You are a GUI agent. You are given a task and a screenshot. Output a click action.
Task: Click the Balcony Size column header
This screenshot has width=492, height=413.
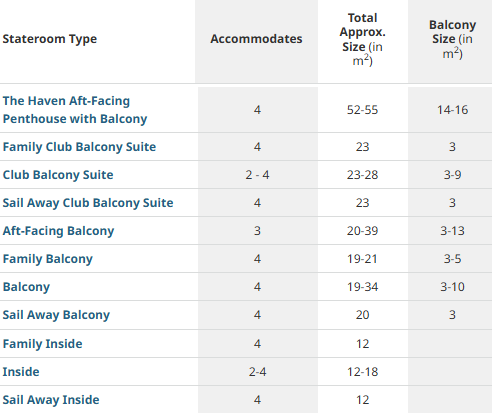coord(452,39)
